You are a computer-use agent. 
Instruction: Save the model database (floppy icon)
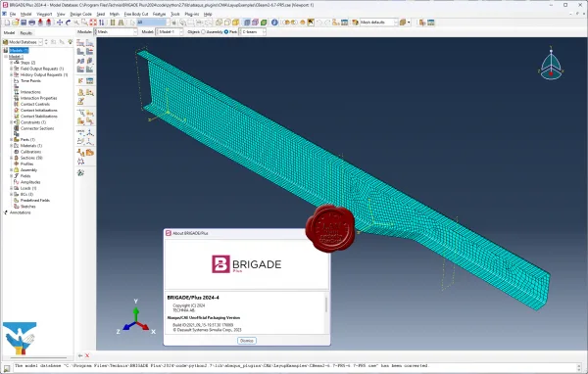[24, 23]
